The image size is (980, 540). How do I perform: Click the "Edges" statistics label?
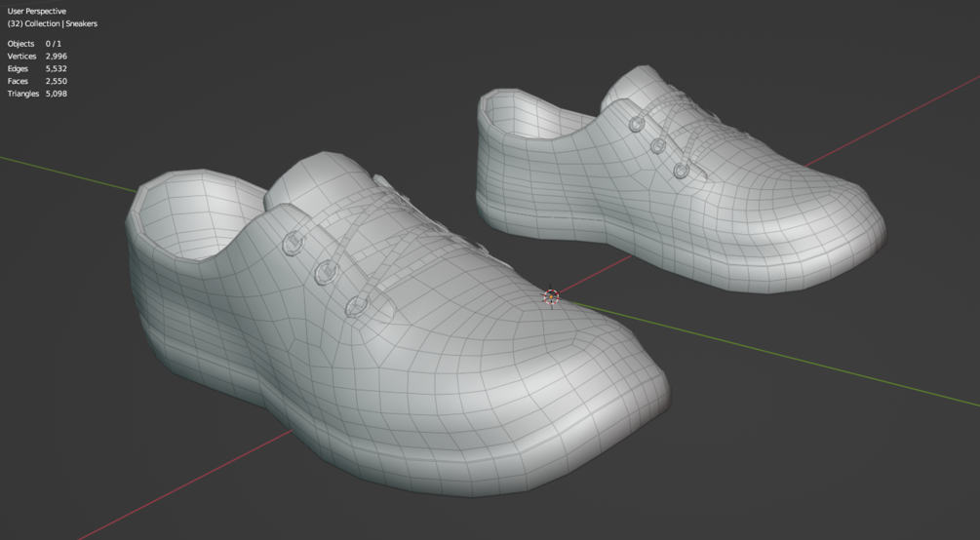point(19,69)
